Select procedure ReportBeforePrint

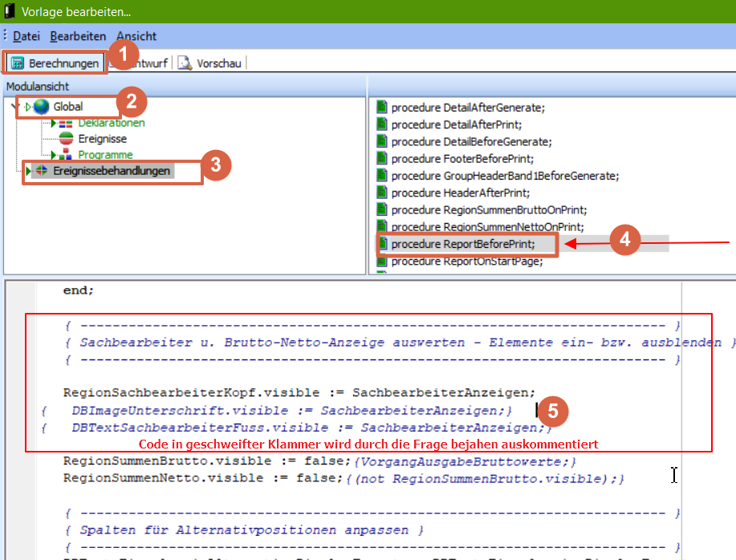click(463, 244)
